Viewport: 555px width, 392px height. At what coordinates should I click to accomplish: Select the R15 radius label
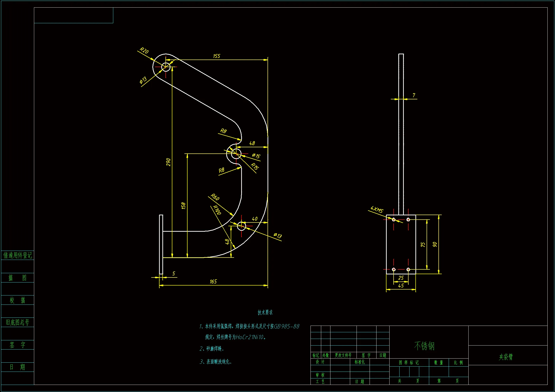[x=255, y=166]
